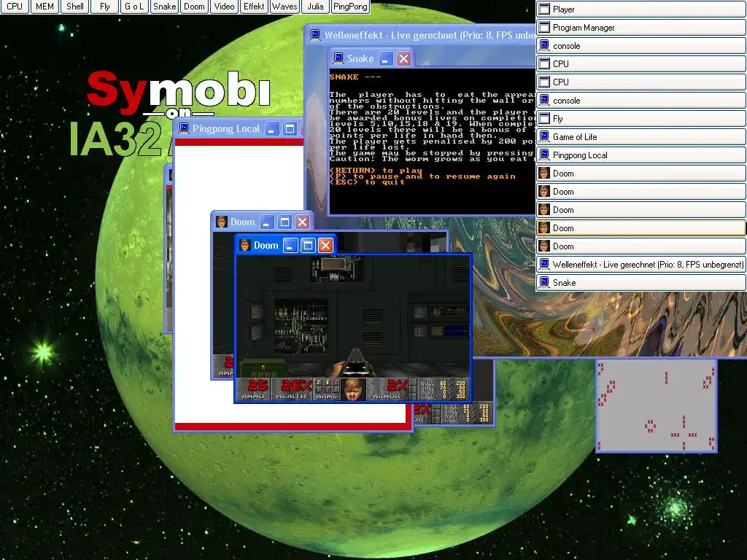Click the Snake console text area
The height and width of the screenshot is (560, 747).
click(x=432, y=141)
